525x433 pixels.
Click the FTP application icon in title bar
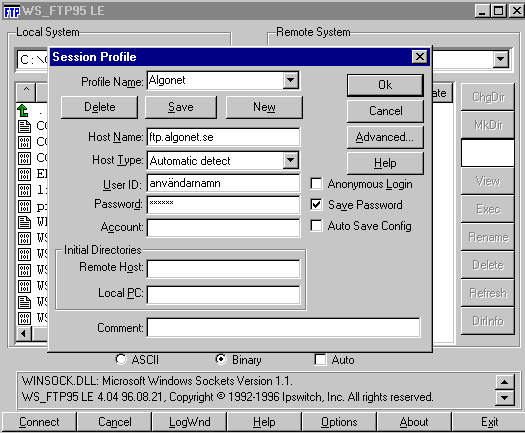[x=11, y=12]
